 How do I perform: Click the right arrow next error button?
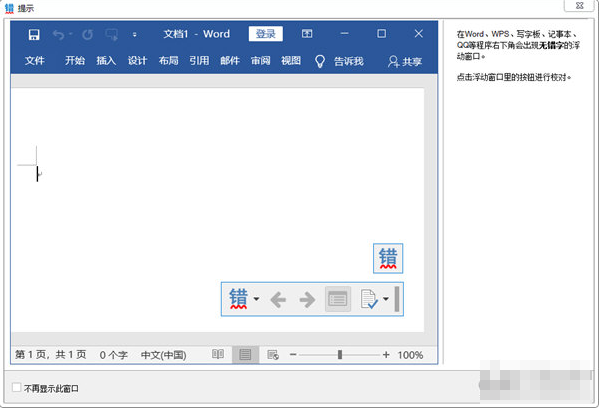tap(308, 300)
